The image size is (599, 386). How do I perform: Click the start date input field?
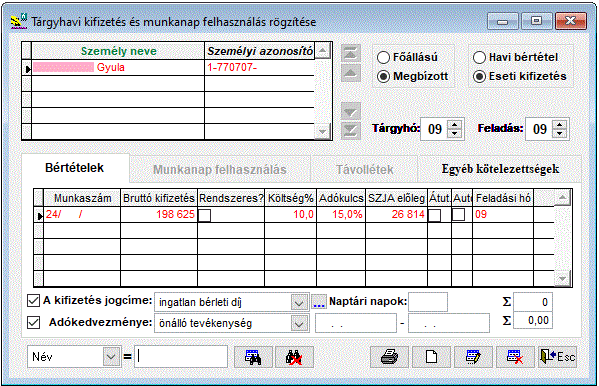[x=356, y=323]
